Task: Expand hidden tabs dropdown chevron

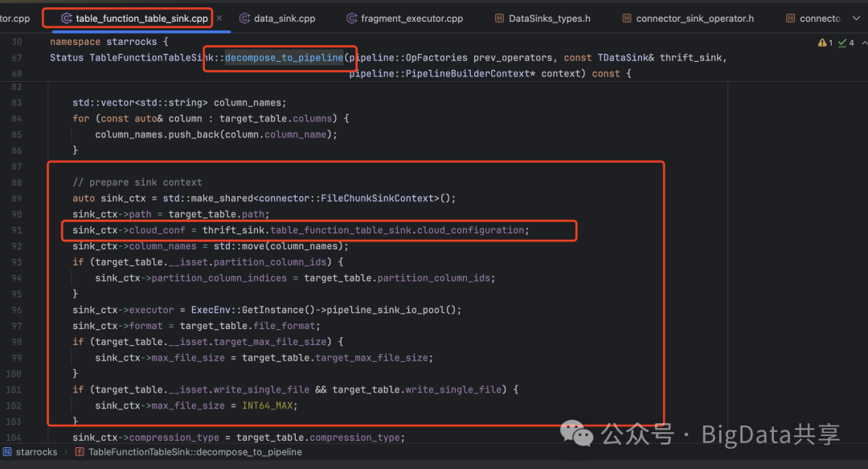Action: pyautogui.click(x=857, y=19)
